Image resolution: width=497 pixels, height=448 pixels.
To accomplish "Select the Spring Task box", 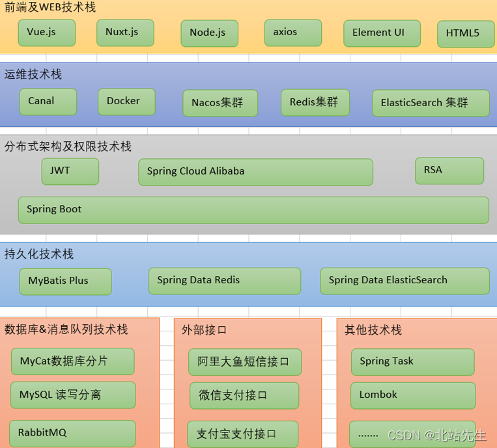I will [413, 362].
